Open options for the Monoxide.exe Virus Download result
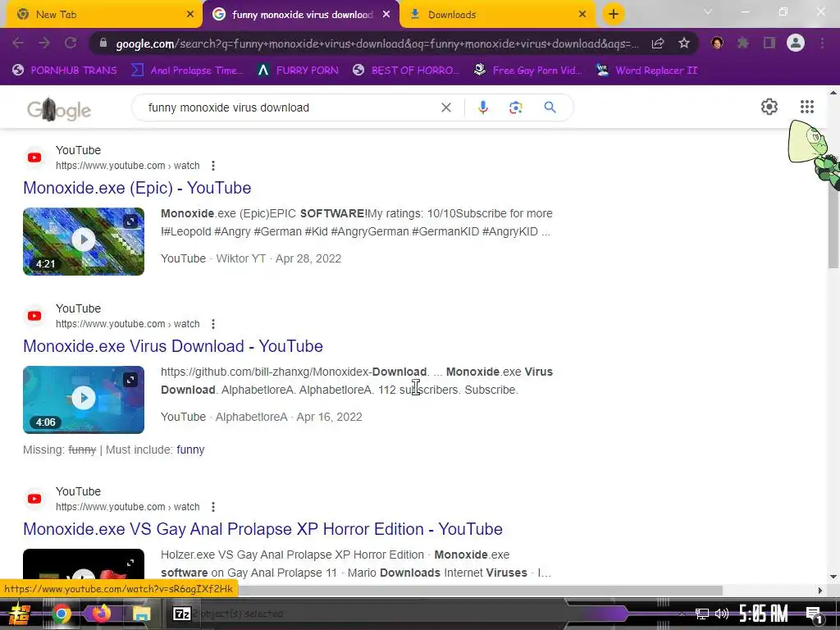 coord(213,324)
